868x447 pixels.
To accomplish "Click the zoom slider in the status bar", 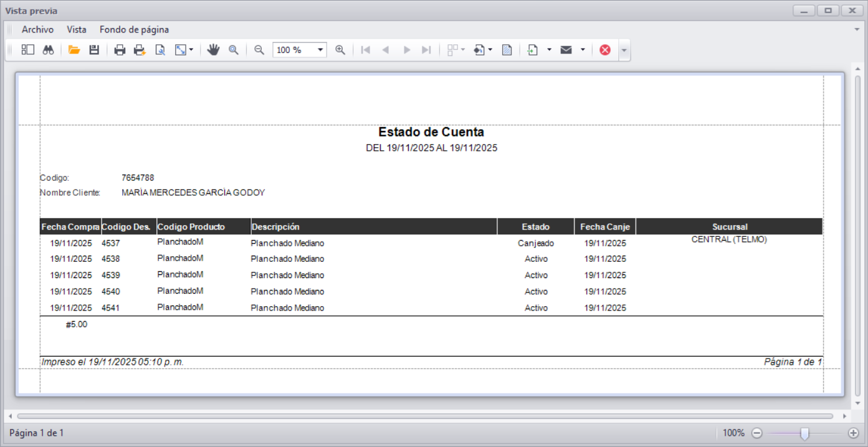I will 804,433.
